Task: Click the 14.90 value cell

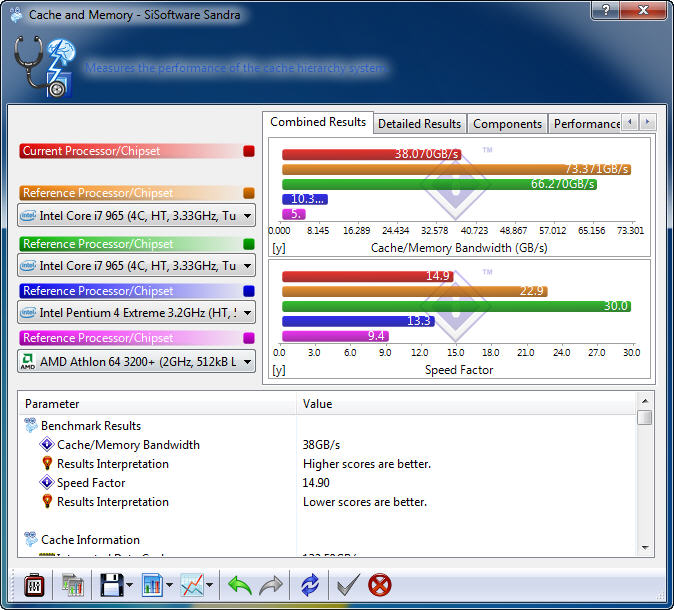Action: point(316,482)
